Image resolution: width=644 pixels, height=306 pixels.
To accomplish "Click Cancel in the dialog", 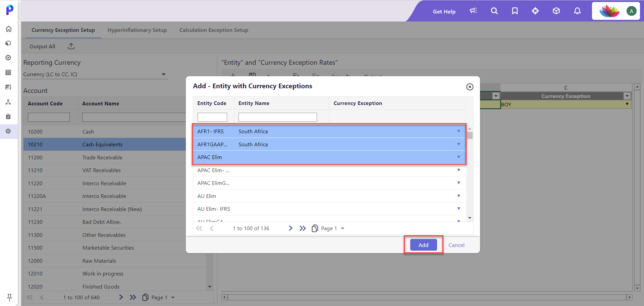I will click(457, 245).
